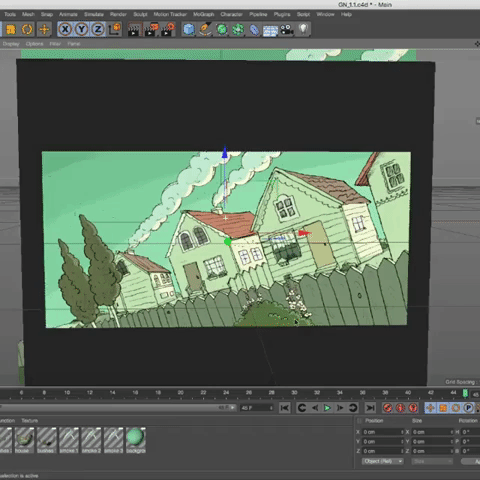Open the Render menu
Viewport: 480px width, 480px height.
pos(118,14)
